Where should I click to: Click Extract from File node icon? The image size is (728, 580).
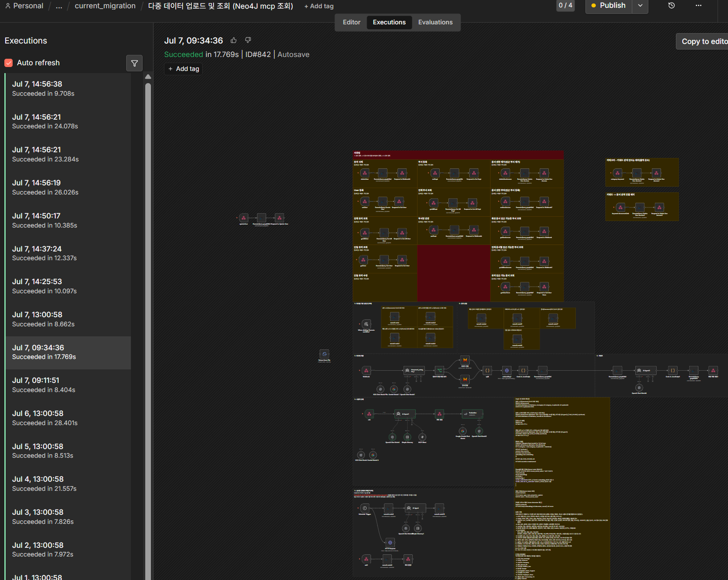pyautogui.click(x=324, y=354)
